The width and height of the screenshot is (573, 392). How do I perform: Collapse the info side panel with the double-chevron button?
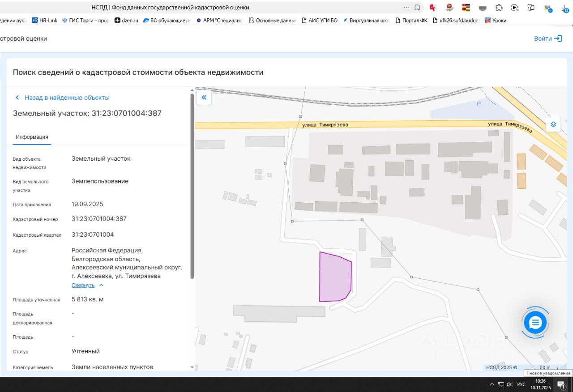pos(204,98)
